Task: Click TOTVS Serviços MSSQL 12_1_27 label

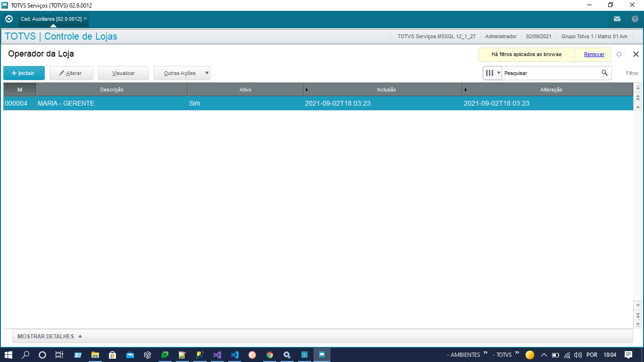Action: pos(437,36)
